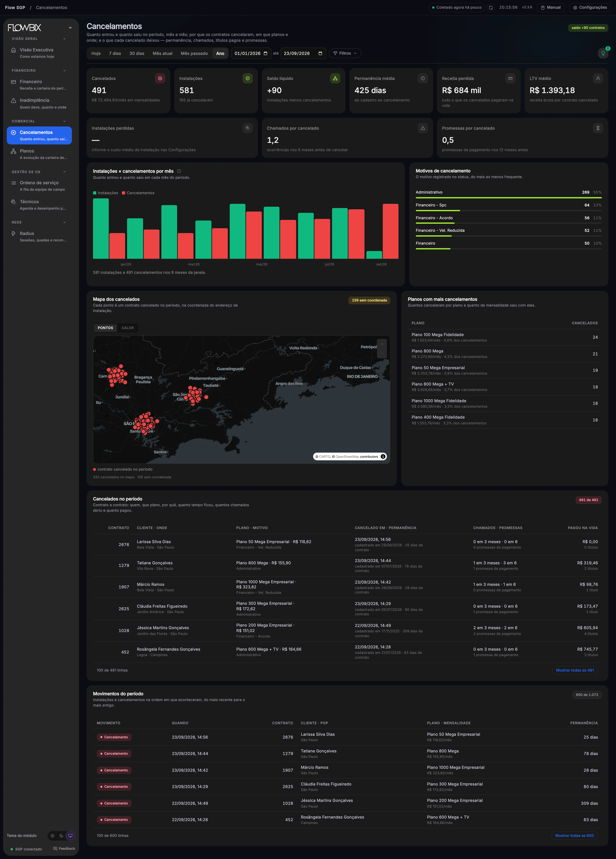The width and height of the screenshot is (616, 859).
Task: Collapse the sidebar with the double-chevron icon
Action: click(x=70, y=28)
